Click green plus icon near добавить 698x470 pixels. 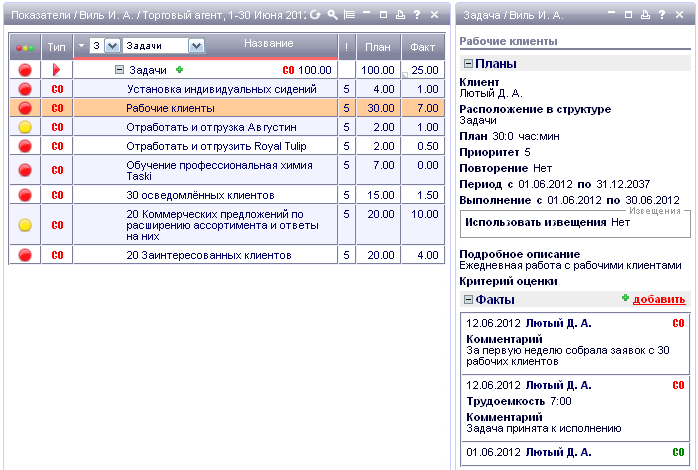[x=625, y=298]
